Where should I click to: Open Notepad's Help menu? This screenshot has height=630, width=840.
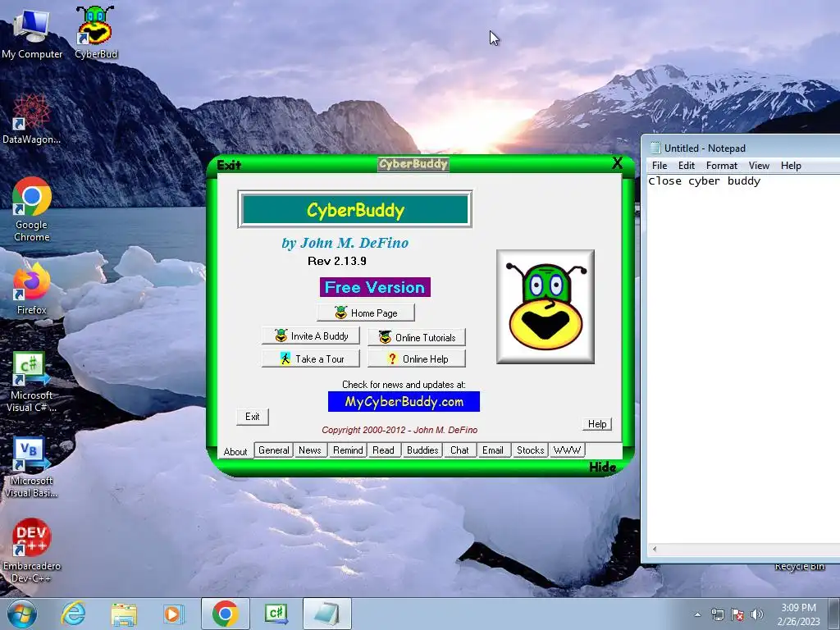tap(791, 166)
